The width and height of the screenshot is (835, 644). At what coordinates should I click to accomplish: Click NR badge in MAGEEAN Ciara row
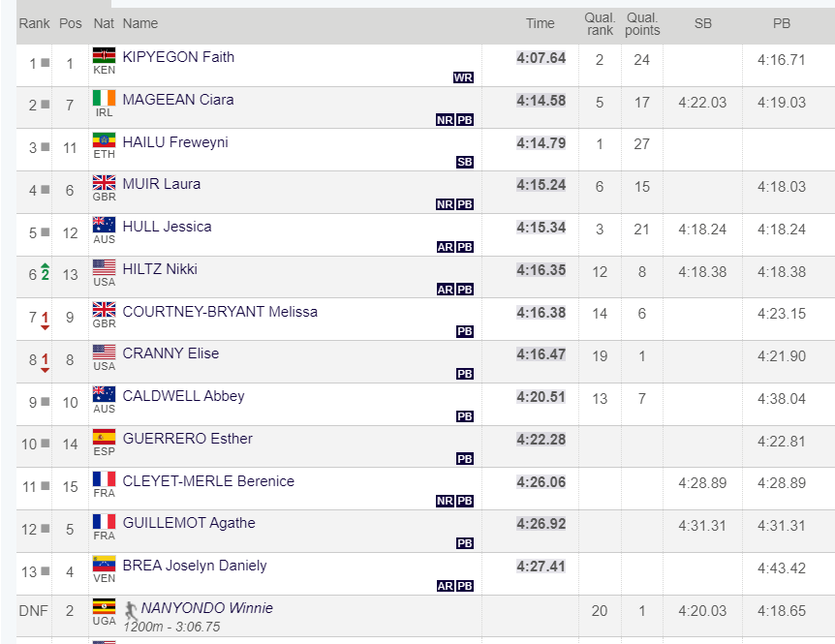point(445,120)
